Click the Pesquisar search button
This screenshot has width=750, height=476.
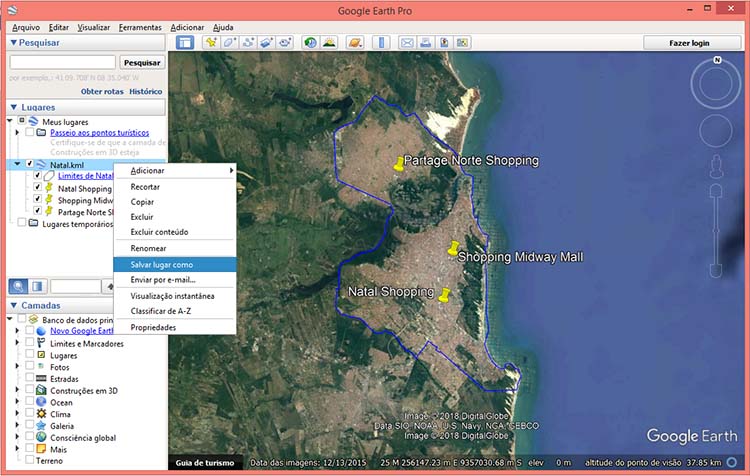tap(142, 62)
